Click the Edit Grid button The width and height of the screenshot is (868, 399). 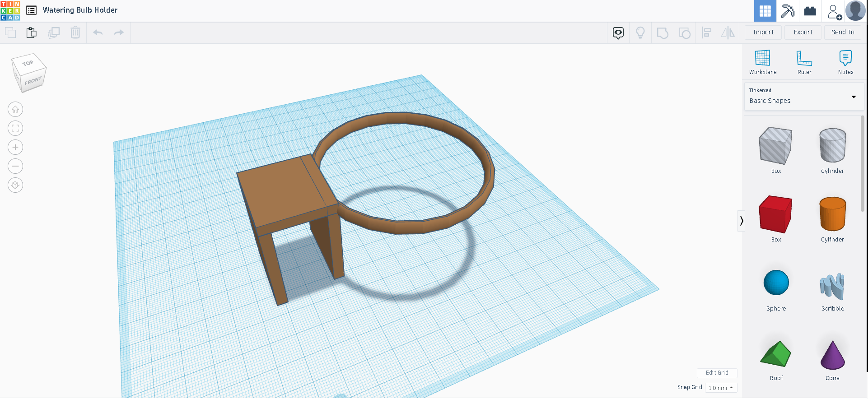click(x=717, y=373)
